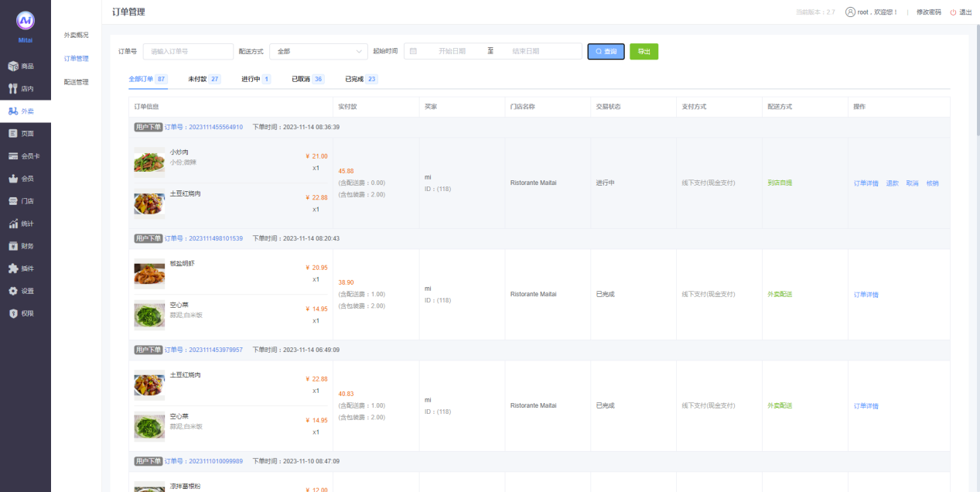
Task: Click the green 导出 export button
Action: [644, 51]
